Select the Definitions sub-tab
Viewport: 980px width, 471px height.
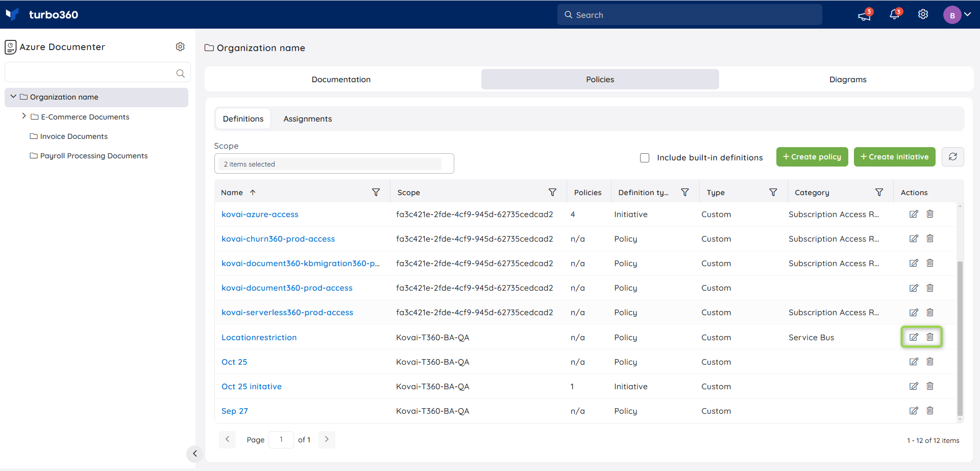click(x=243, y=119)
